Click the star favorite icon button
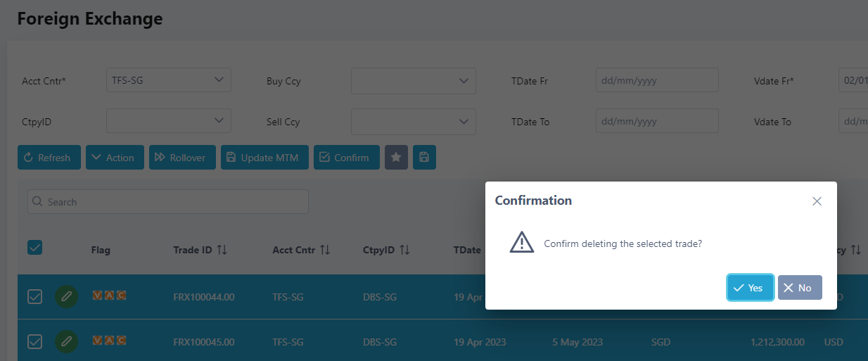 click(x=396, y=158)
